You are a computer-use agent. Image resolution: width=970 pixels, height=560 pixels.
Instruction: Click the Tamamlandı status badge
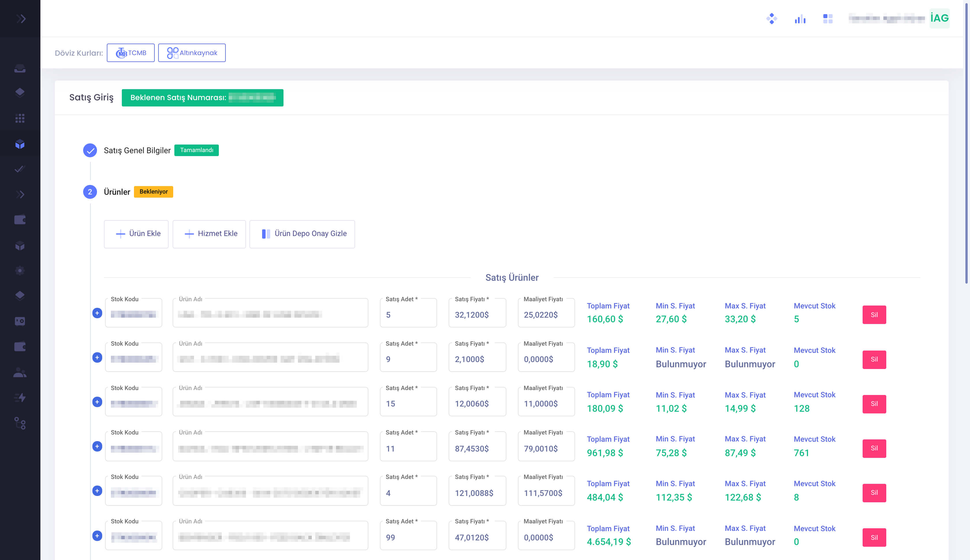(x=197, y=150)
